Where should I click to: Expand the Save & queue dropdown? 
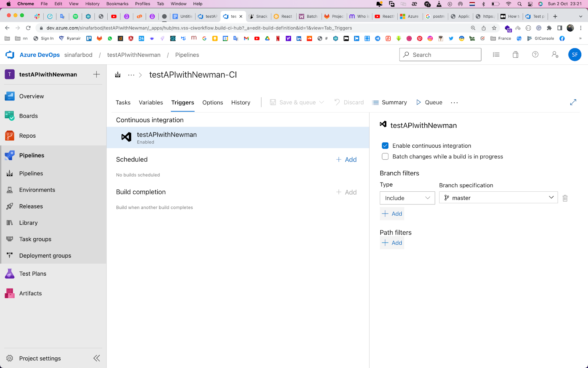click(x=322, y=102)
